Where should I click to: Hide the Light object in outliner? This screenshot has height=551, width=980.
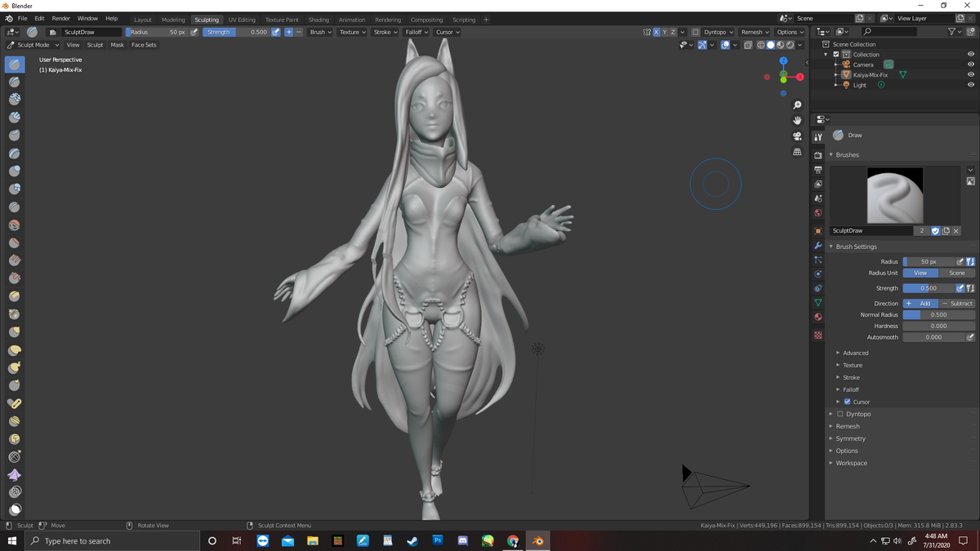click(x=971, y=85)
